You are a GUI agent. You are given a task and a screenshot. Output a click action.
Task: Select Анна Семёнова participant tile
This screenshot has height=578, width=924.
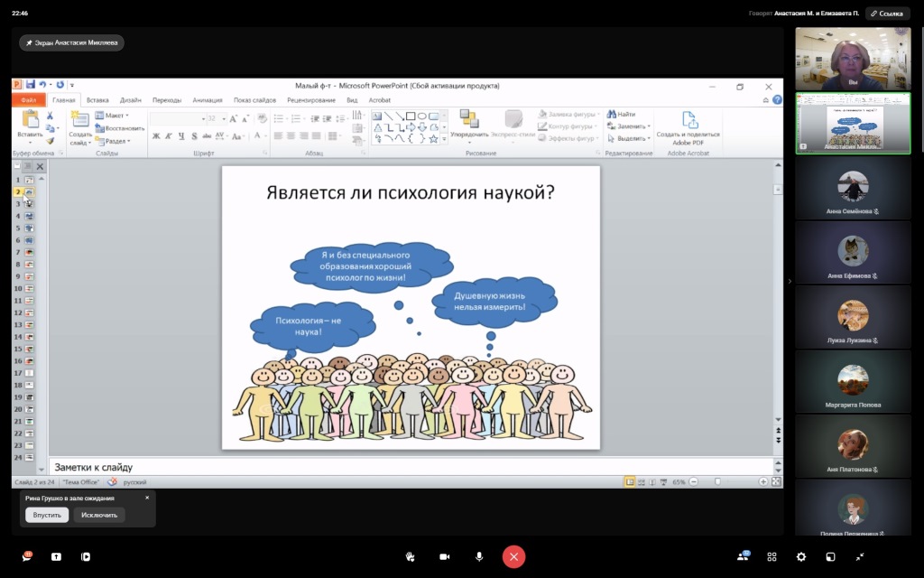[853, 189]
